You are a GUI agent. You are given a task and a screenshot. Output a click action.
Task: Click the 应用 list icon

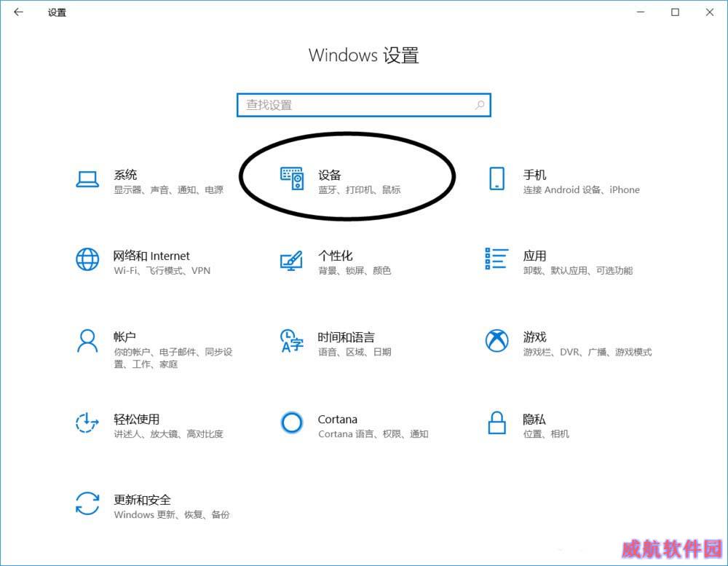pyautogui.click(x=496, y=259)
